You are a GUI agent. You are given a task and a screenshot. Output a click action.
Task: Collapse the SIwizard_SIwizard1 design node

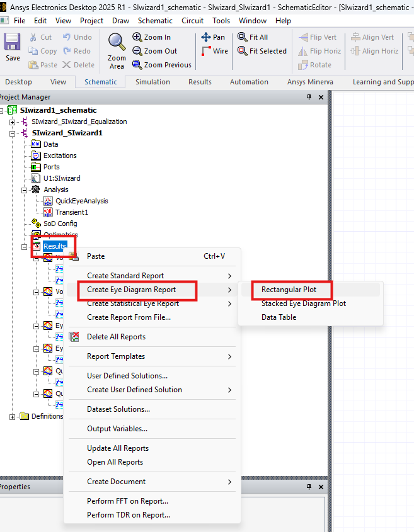12,133
